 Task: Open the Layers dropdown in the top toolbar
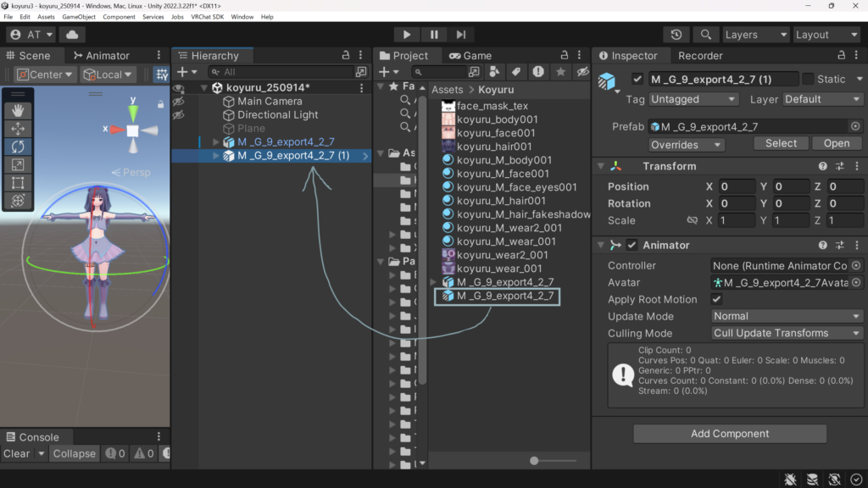(x=755, y=34)
